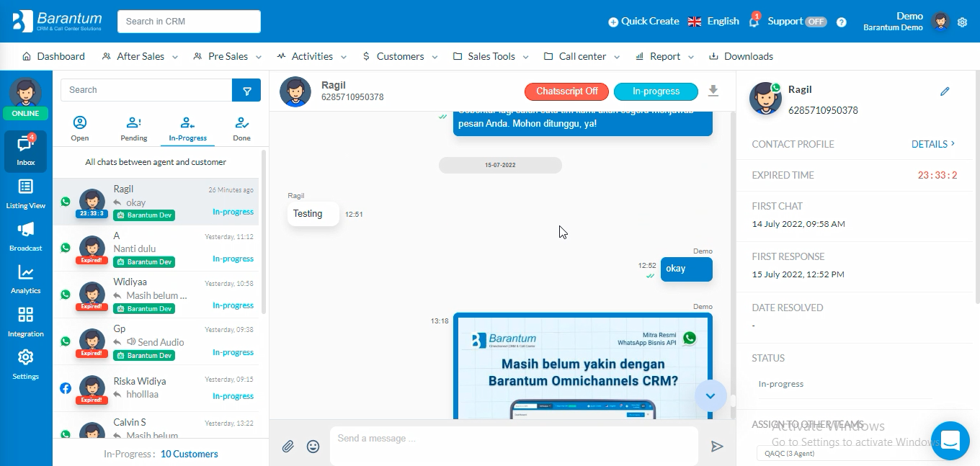Click the filter funnel button
Image resolution: width=980 pixels, height=466 pixels.
pyautogui.click(x=247, y=91)
